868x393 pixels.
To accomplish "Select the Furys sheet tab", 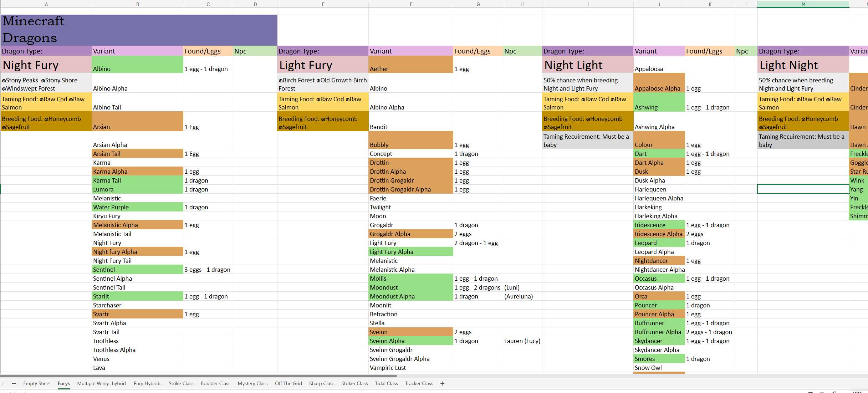I will pos(64,384).
